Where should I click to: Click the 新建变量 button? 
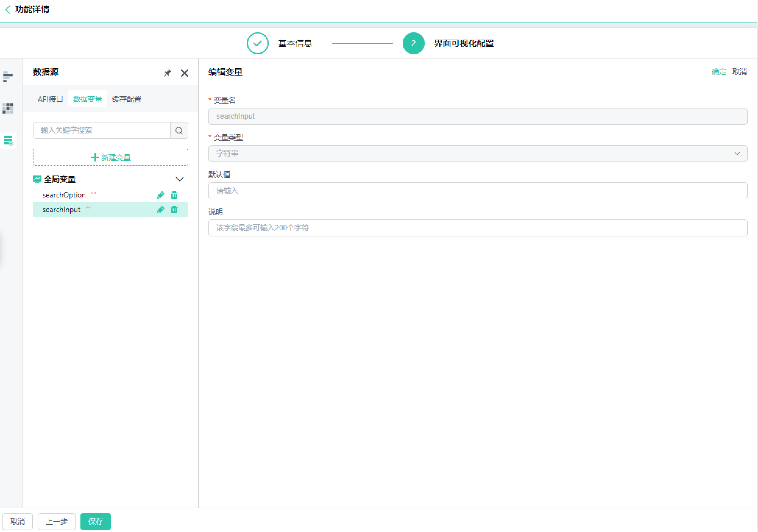coord(111,158)
